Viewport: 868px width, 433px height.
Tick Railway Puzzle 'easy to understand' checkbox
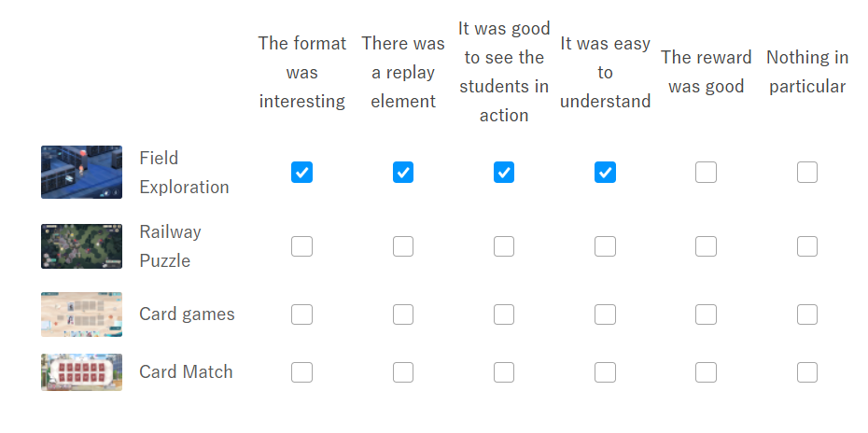605,246
